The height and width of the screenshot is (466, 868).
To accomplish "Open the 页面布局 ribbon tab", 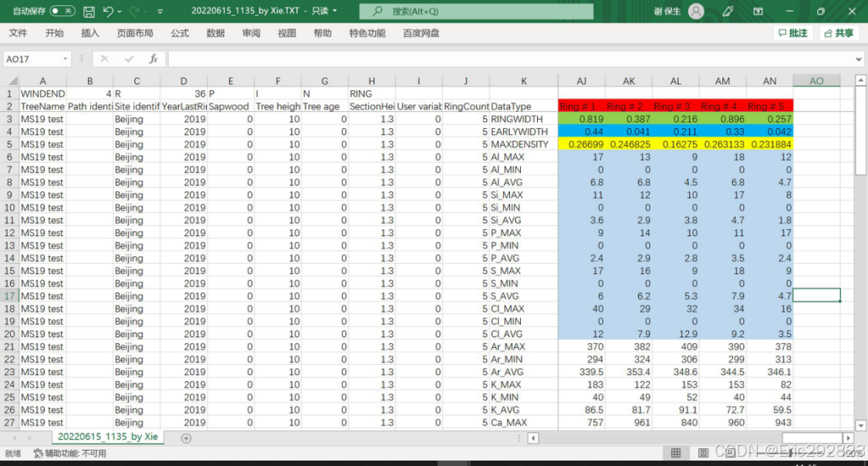I will 135,33.
